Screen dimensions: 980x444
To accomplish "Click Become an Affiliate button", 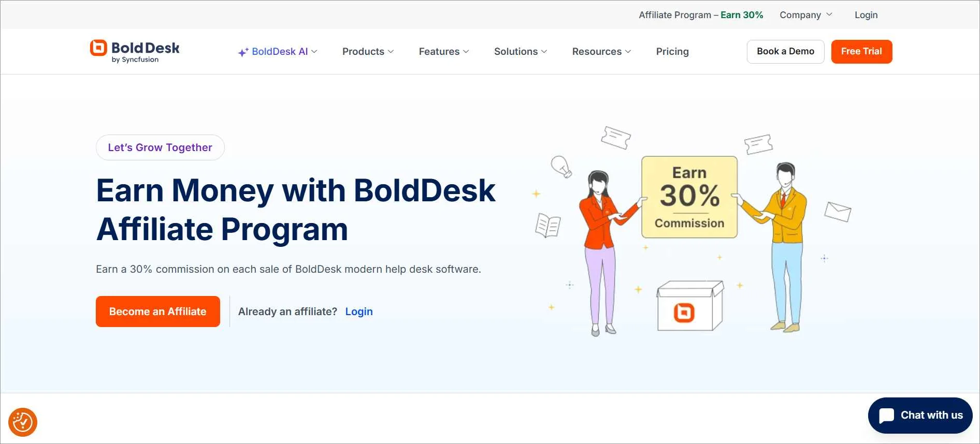I will (x=158, y=312).
